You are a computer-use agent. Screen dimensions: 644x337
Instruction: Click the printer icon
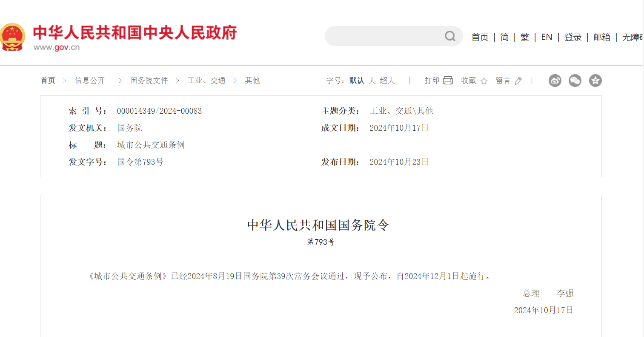pos(448,81)
